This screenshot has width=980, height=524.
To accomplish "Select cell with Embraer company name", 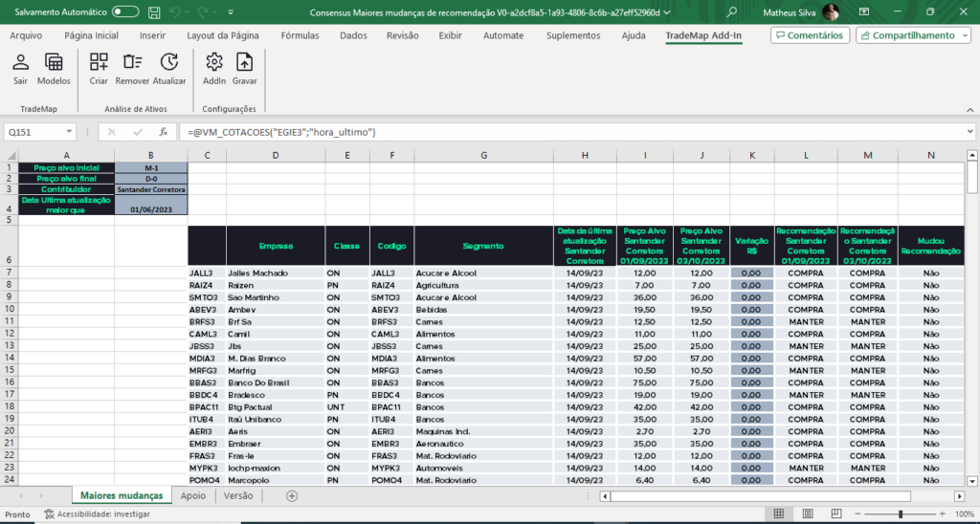I will coord(276,444).
